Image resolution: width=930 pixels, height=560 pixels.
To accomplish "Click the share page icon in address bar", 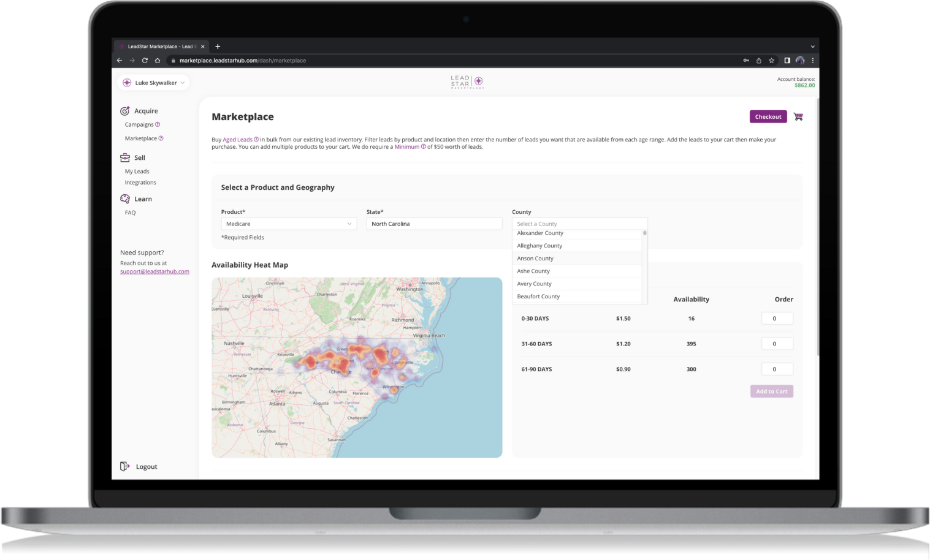I will 759,61.
